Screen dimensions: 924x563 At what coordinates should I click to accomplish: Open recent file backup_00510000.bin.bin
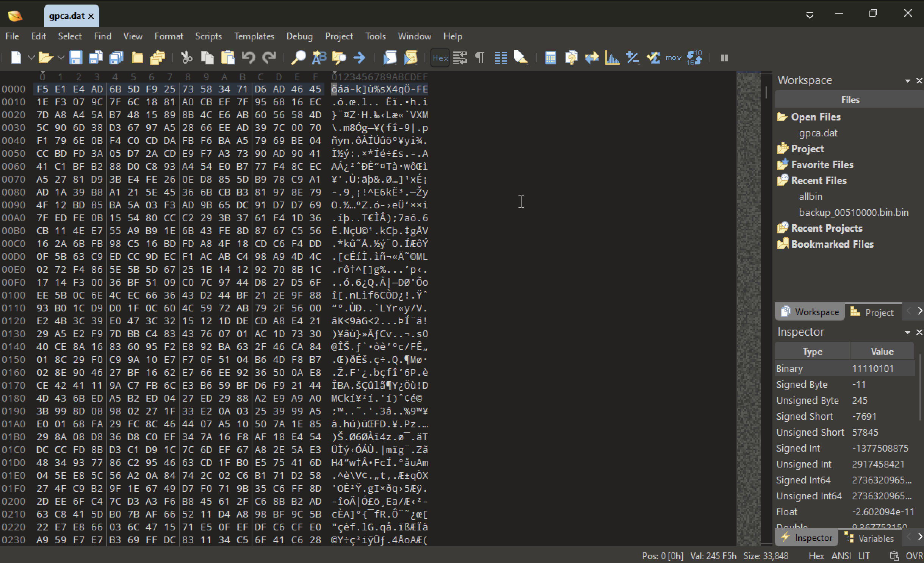coord(854,213)
